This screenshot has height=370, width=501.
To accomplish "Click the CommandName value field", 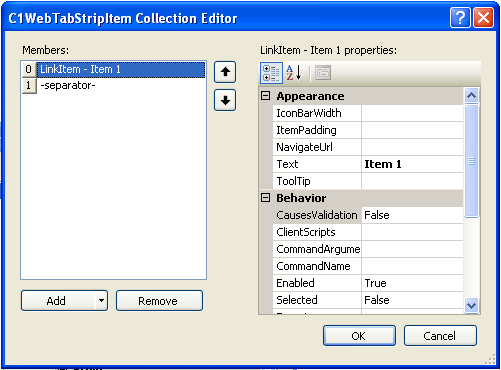I will (x=412, y=266).
